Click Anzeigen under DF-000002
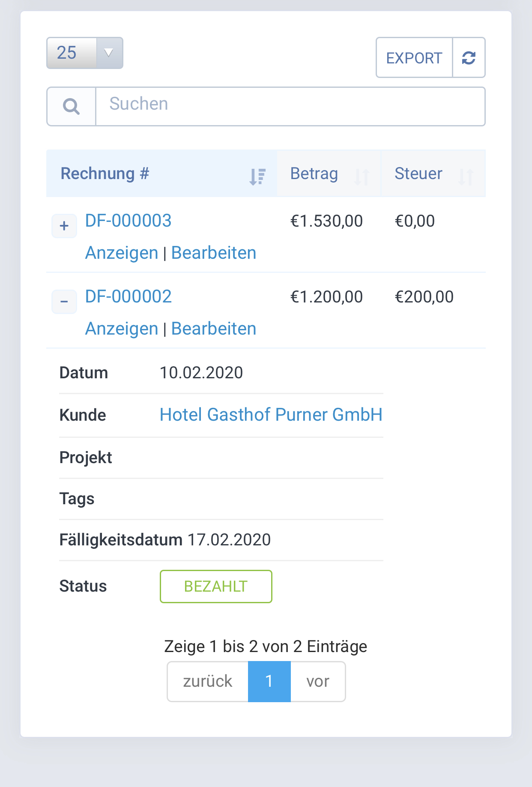The image size is (532, 787). (122, 329)
